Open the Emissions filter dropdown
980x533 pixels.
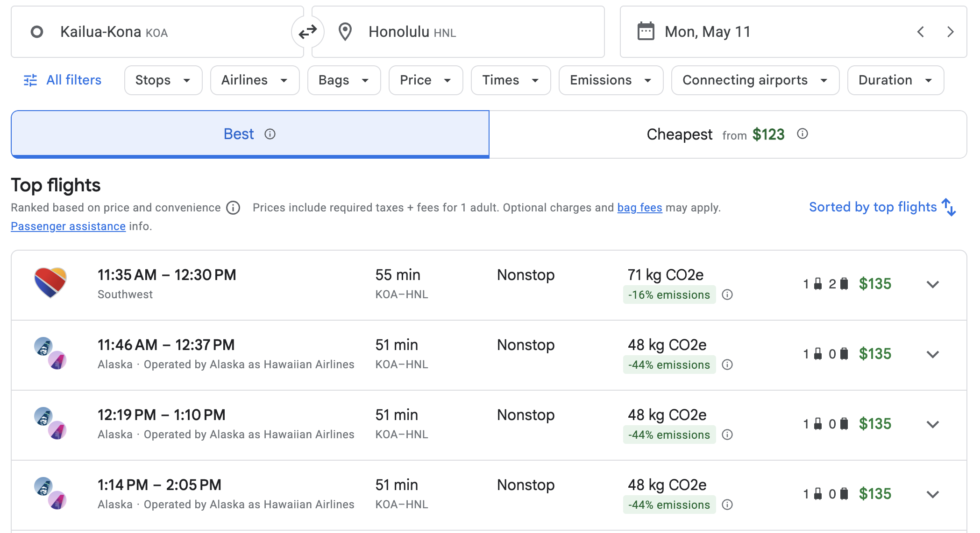(611, 80)
